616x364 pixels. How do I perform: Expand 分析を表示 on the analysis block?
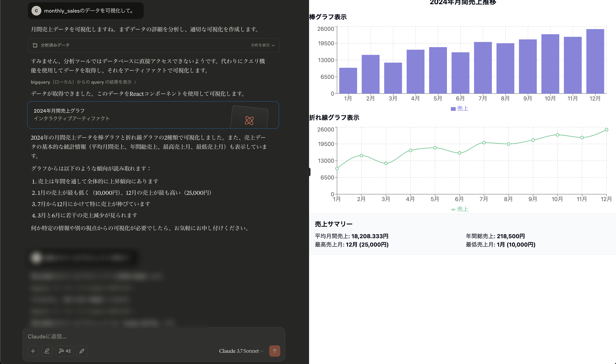tap(262, 45)
